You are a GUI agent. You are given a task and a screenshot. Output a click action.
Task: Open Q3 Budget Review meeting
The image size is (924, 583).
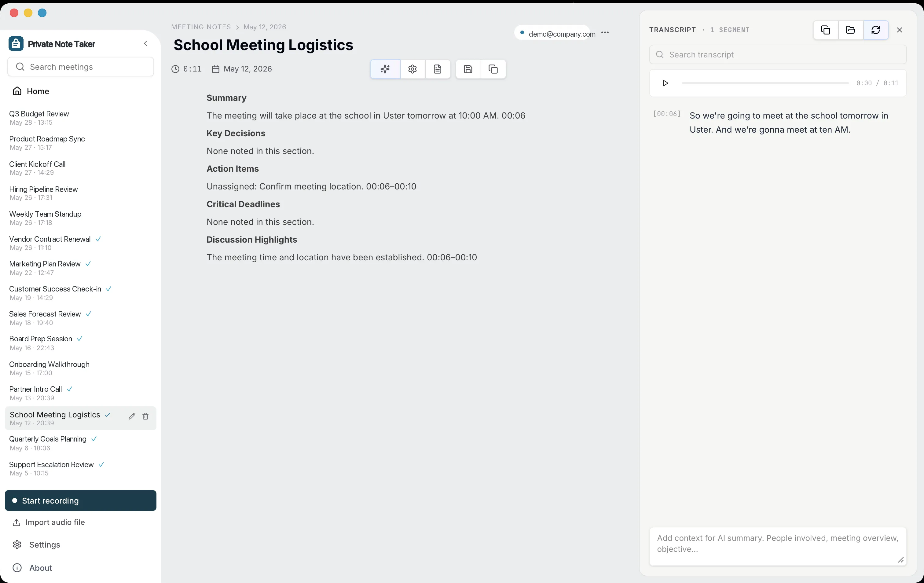coord(81,118)
